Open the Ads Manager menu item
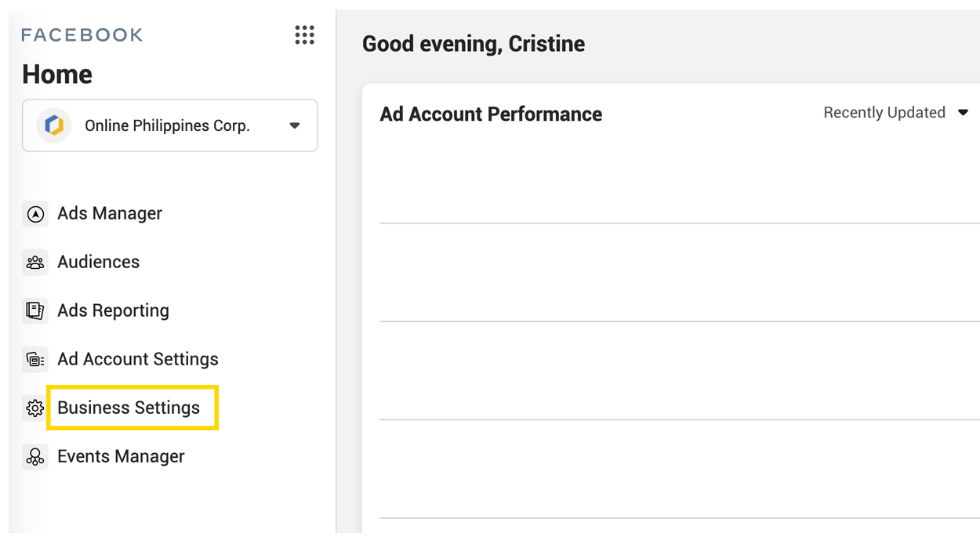Image resolution: width=980 pixels, height=544 pixels. [x=110, y=213]
